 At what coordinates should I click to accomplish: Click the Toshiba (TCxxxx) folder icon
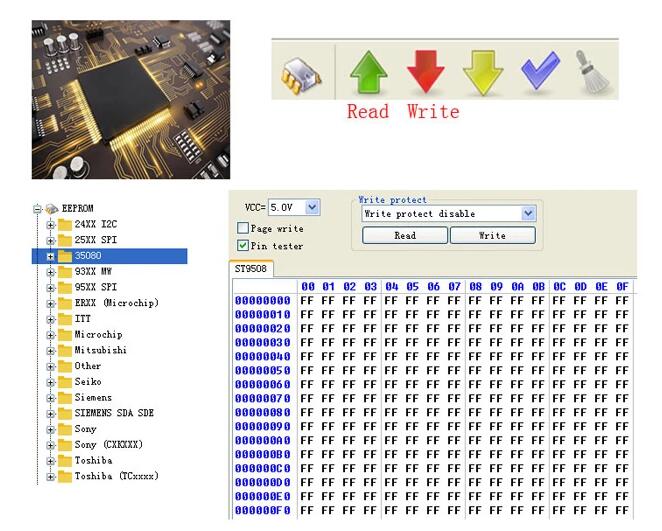tap(65, 476)
